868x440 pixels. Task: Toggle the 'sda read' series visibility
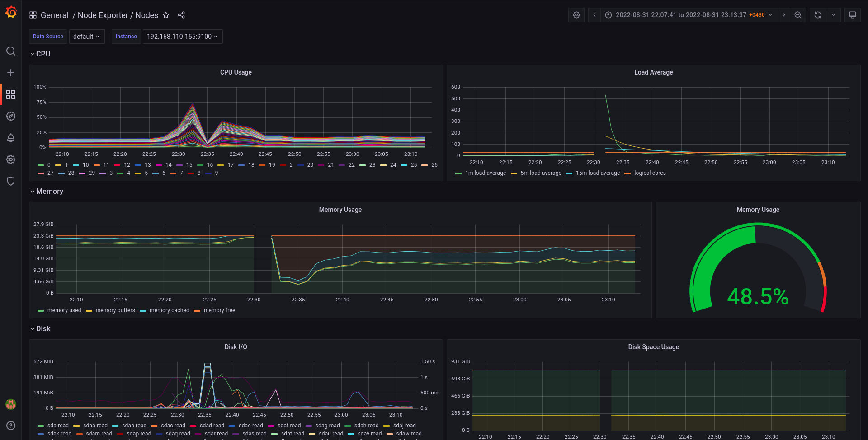58,425
